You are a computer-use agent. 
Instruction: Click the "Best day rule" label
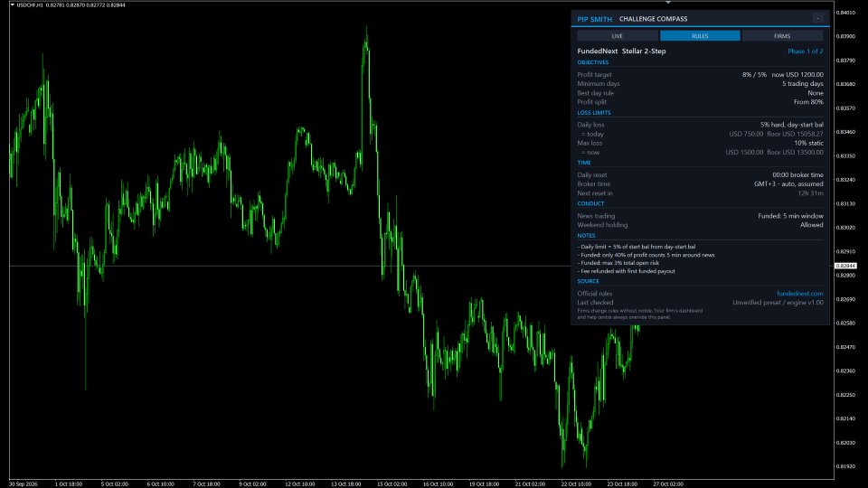[x=596, y=93]
